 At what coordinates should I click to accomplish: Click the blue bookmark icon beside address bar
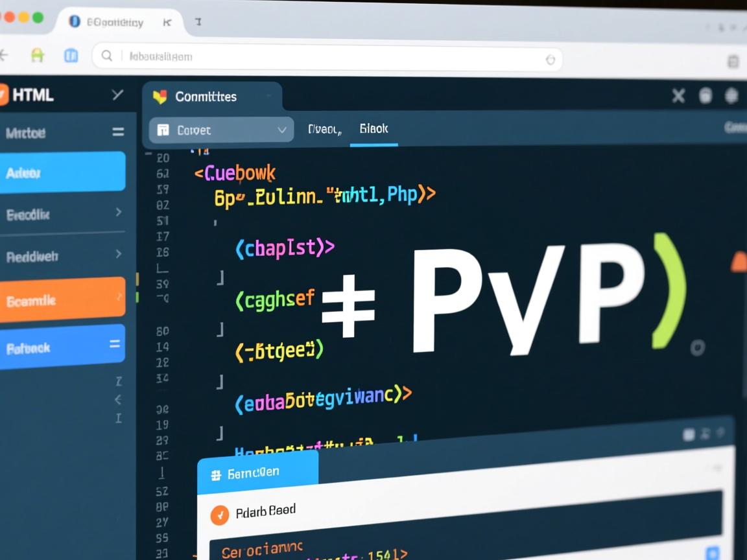click(x=71, y=56)
